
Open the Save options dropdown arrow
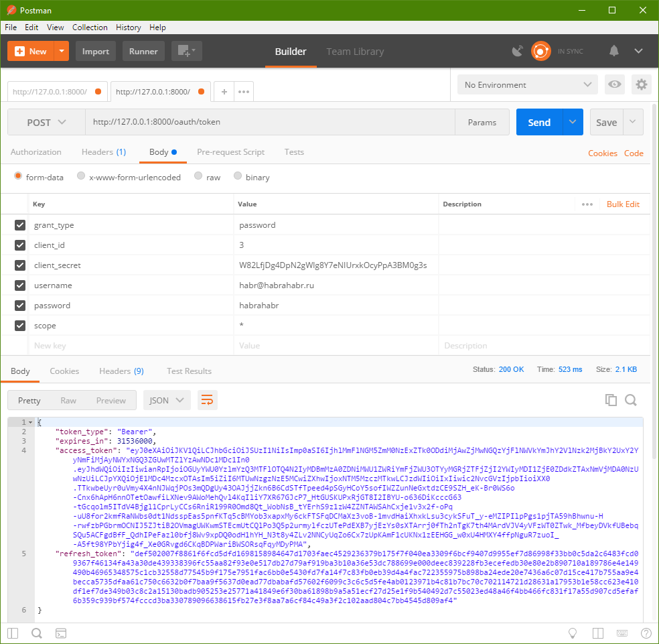coord(633,122)
